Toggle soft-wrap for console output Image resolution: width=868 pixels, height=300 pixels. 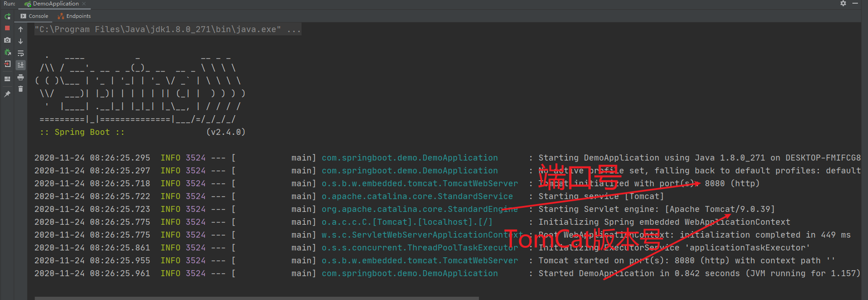21,53
